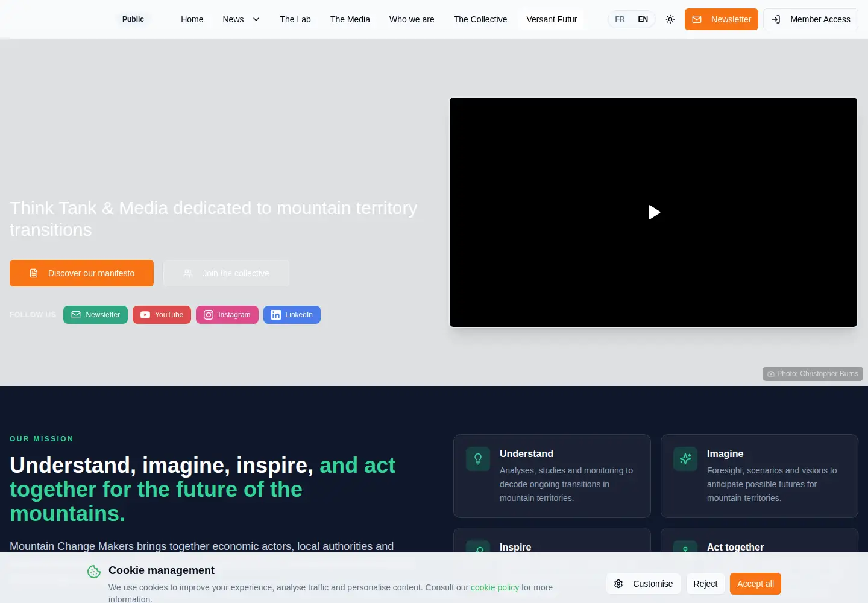Subscribe via the orange Newsletter header button
868x603 pixels.
tap(722, 19)
